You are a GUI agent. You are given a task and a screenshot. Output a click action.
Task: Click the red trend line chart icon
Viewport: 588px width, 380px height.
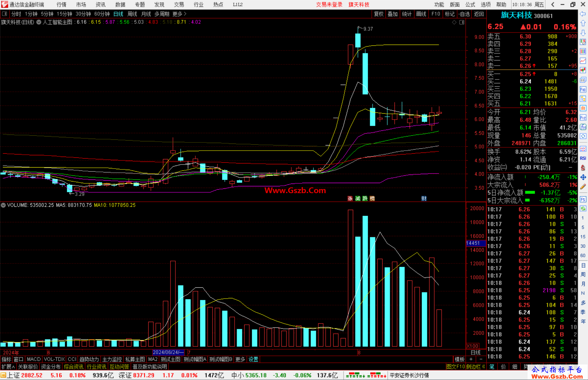click(583, 61)
